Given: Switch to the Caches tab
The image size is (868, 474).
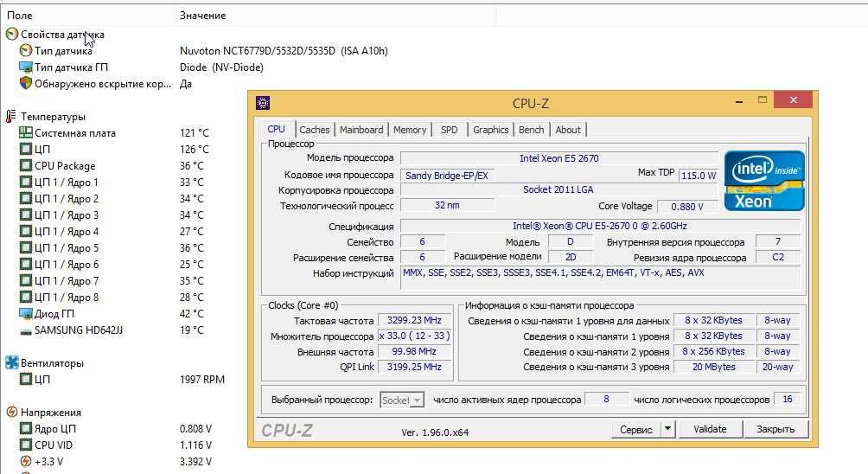Looking at the screenshot, I should 315,130.
